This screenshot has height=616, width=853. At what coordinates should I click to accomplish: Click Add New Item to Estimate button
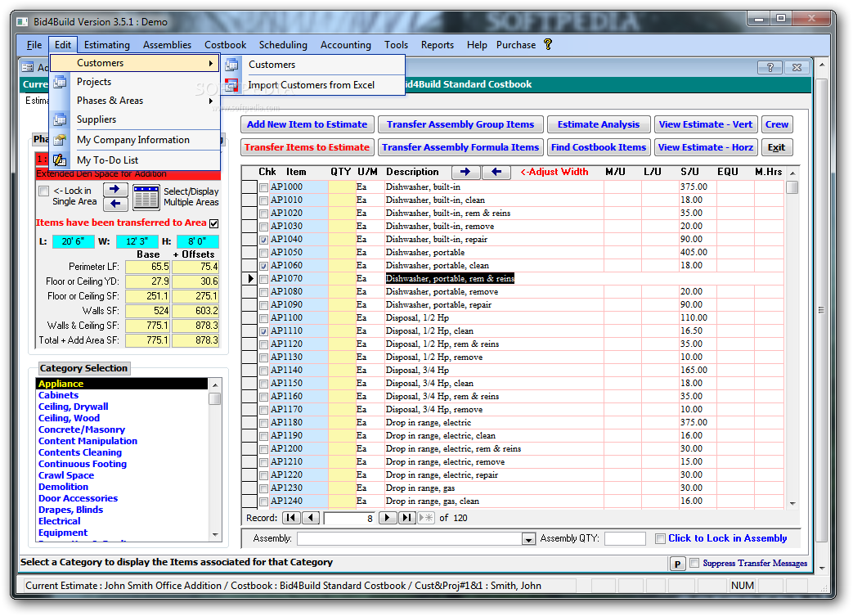[x=308, y=124]
